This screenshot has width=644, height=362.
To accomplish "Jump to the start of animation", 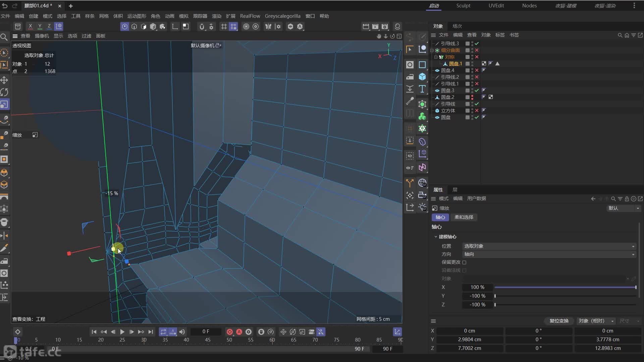I will 94,332.
